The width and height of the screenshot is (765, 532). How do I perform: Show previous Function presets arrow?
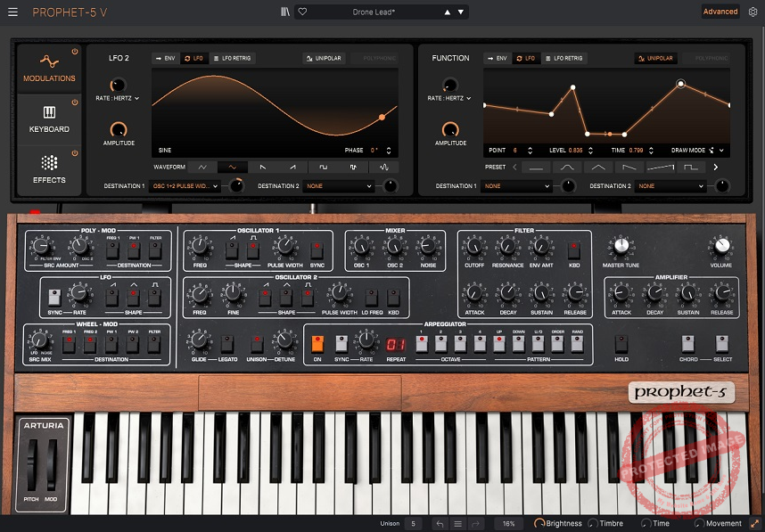[514, 168]
